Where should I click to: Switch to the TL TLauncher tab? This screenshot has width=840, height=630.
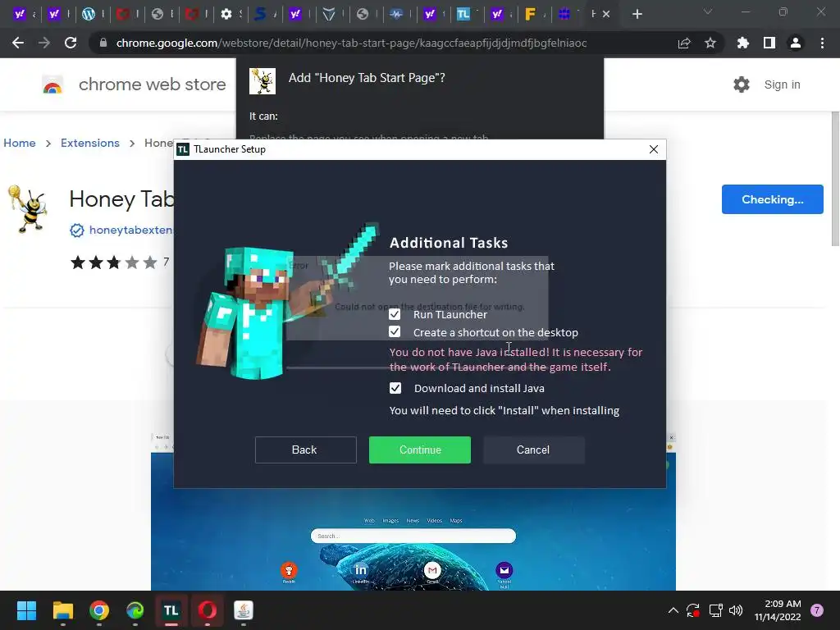tap(463, 15)
